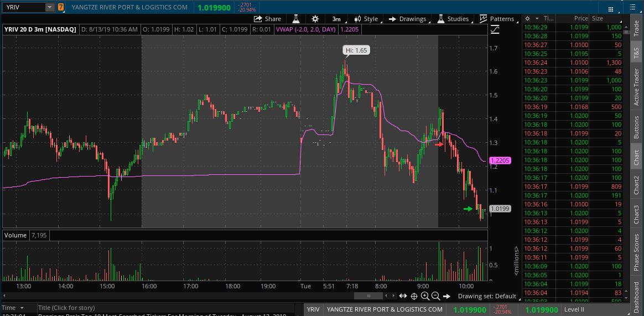Select the 10:36:19 trade at 1.0168

tap(573, 107)
